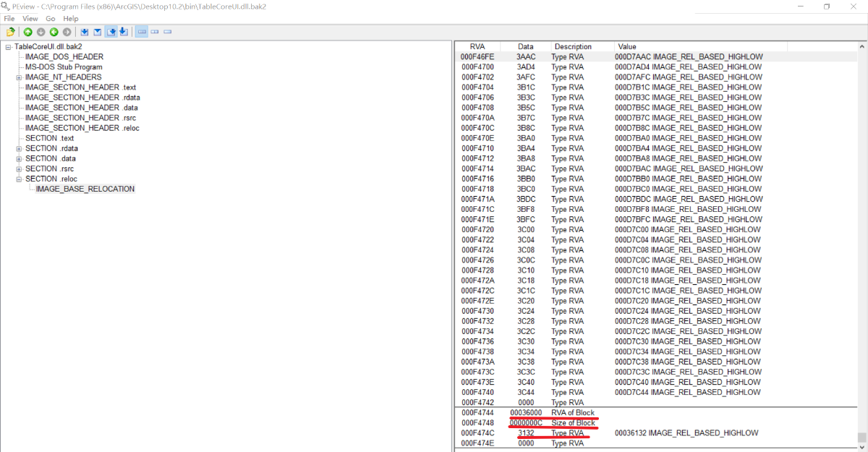Click the vertical scrollbar thumb in data pane
The width and height of the screenshot is (868, 452).
pyautogui.click(x=861, y=437)
